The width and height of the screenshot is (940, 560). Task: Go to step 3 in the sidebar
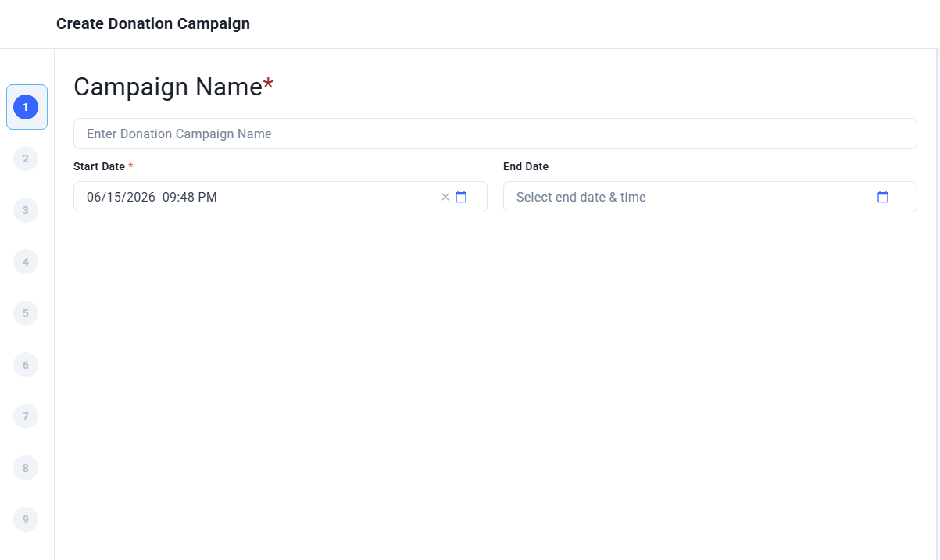pos(26,210)
